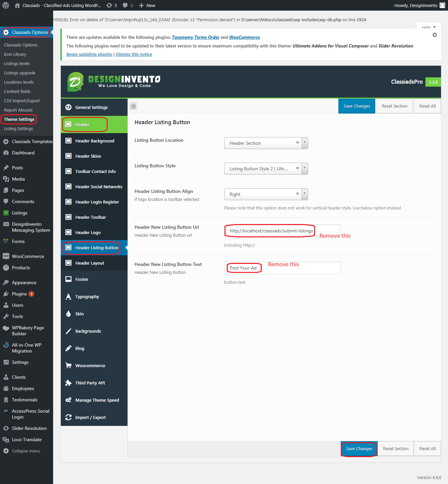Open WooCommerce in the admin sidebar
448x484 pixels.
click(27, 256)
